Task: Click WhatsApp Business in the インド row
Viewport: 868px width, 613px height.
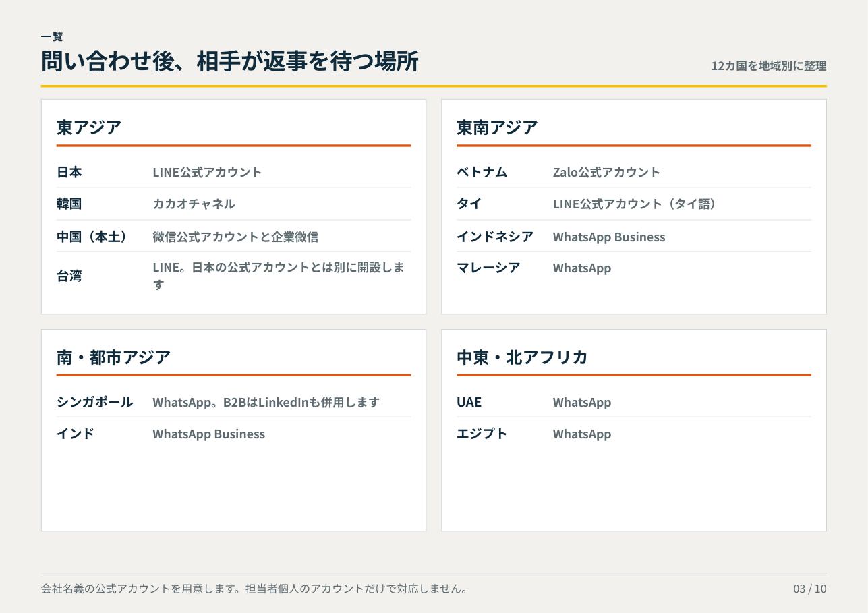Action: coord(208,434)
